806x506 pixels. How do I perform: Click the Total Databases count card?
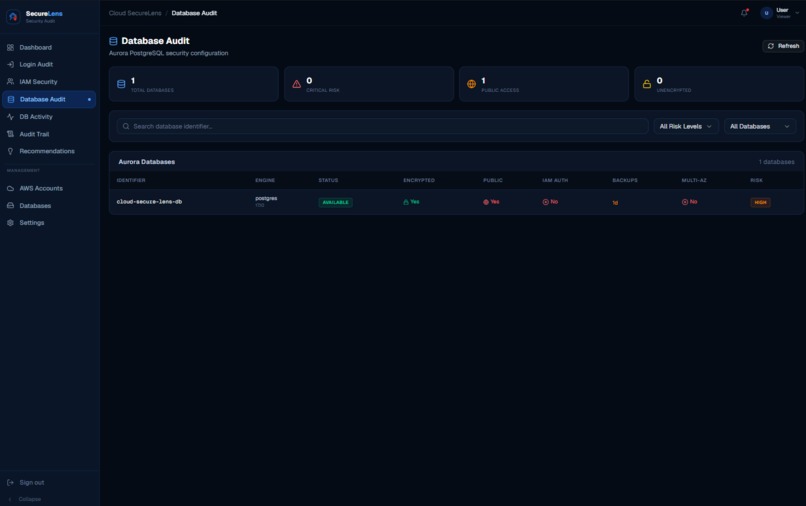click(194, 84)
